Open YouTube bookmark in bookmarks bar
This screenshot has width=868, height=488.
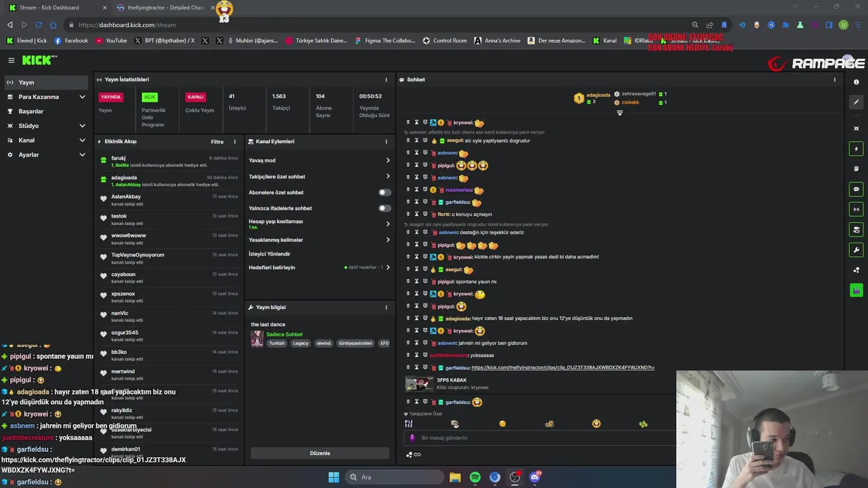coord(111,41)
